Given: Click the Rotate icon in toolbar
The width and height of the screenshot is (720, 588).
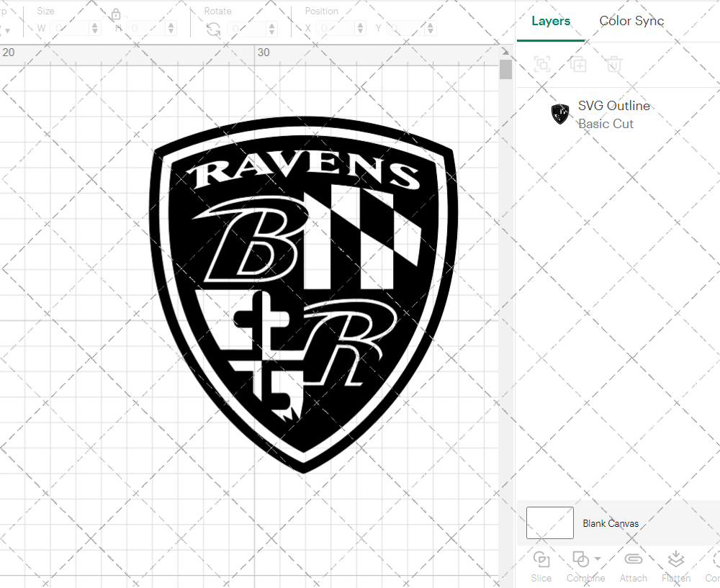Looking at the screenshot, I should (x=213, y=29).
